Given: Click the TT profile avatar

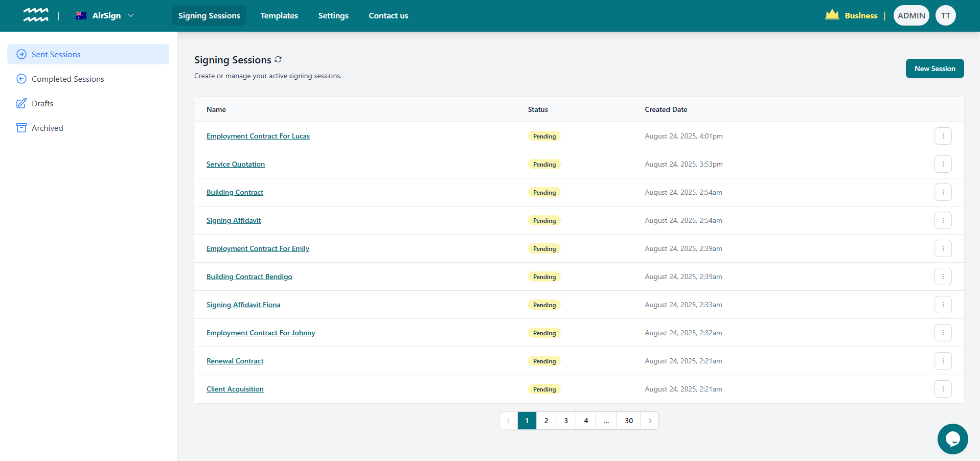Looking at the screenshot, I should click(x=945, y=15).
